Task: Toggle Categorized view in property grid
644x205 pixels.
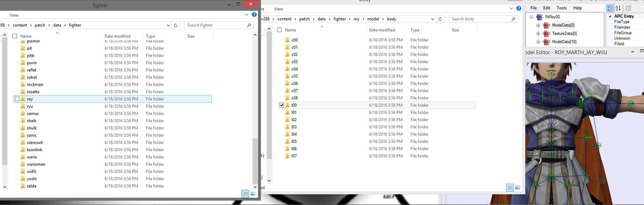Action: (x=610, y=8)
